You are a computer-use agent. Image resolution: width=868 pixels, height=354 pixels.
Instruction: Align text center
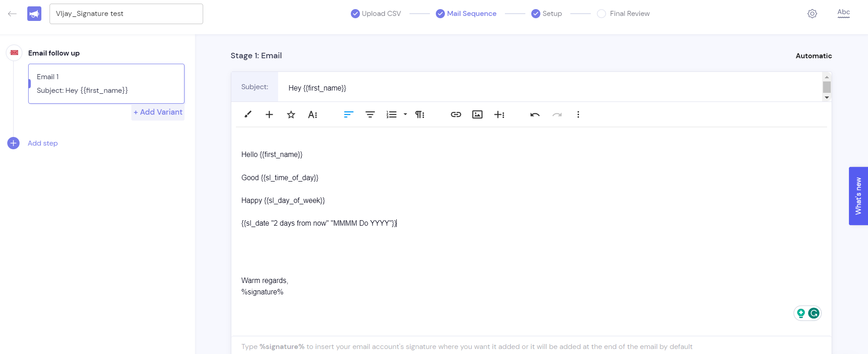(370, 115)
